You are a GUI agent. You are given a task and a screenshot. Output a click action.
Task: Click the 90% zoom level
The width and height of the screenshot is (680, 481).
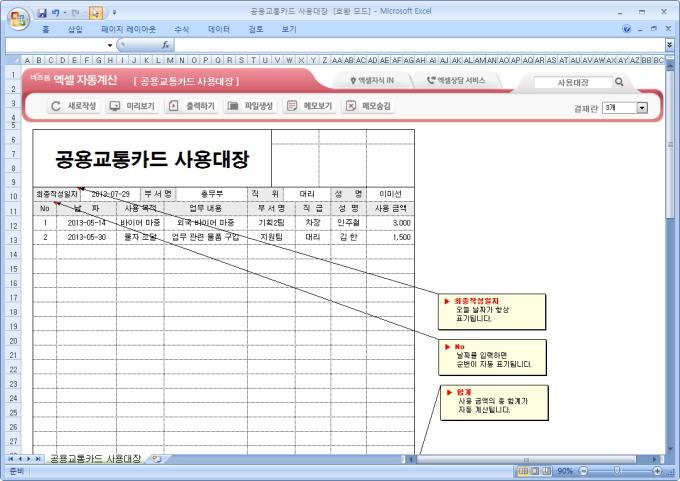[565, 471]
